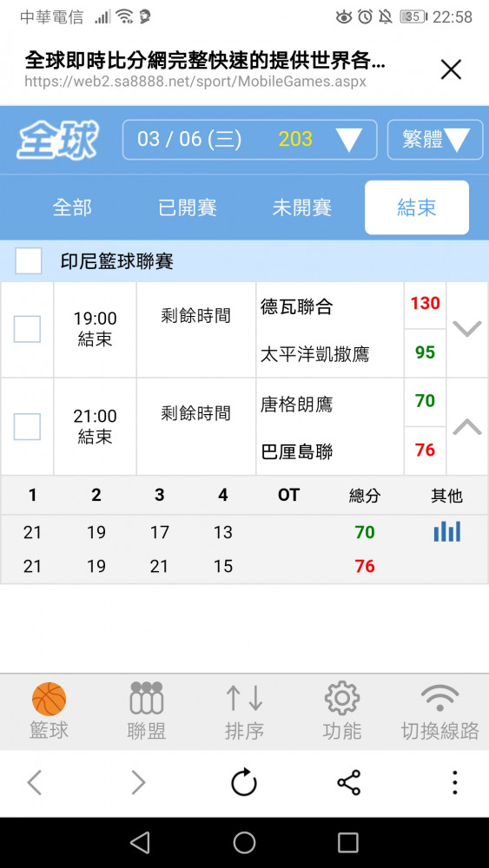Collapse the 唐格朗鷹 match details chevron
This screenshot has height=868, width=489.
(467, 426)
